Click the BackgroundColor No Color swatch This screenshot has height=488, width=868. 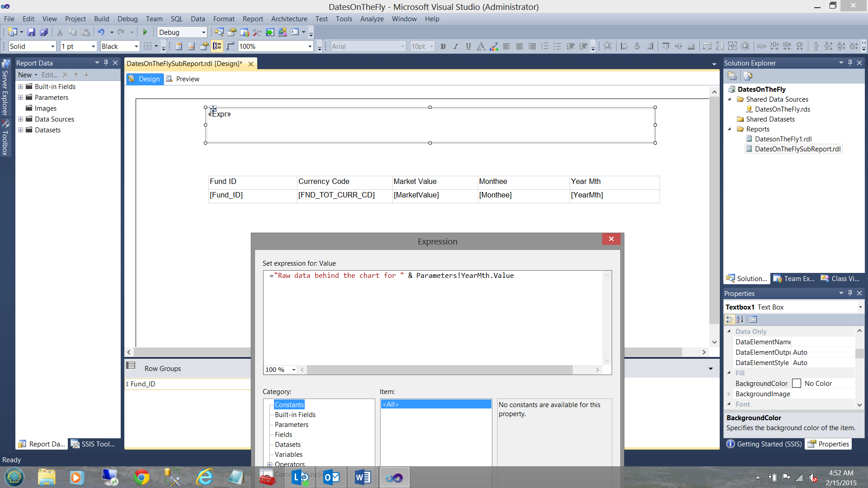click(x=797, y=384)
